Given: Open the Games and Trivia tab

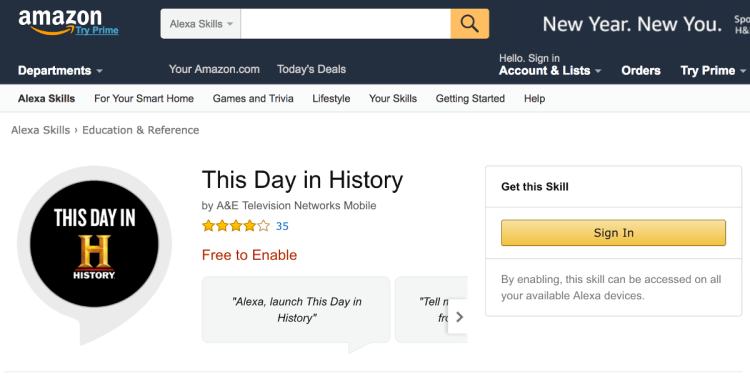Looking at the screenshot, I should coord(253,99).
